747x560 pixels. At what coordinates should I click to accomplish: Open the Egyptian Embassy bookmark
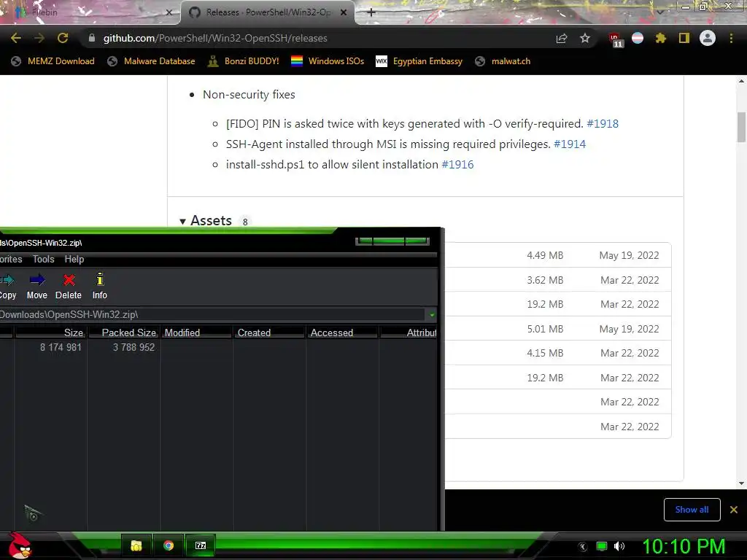coord(419,61)
